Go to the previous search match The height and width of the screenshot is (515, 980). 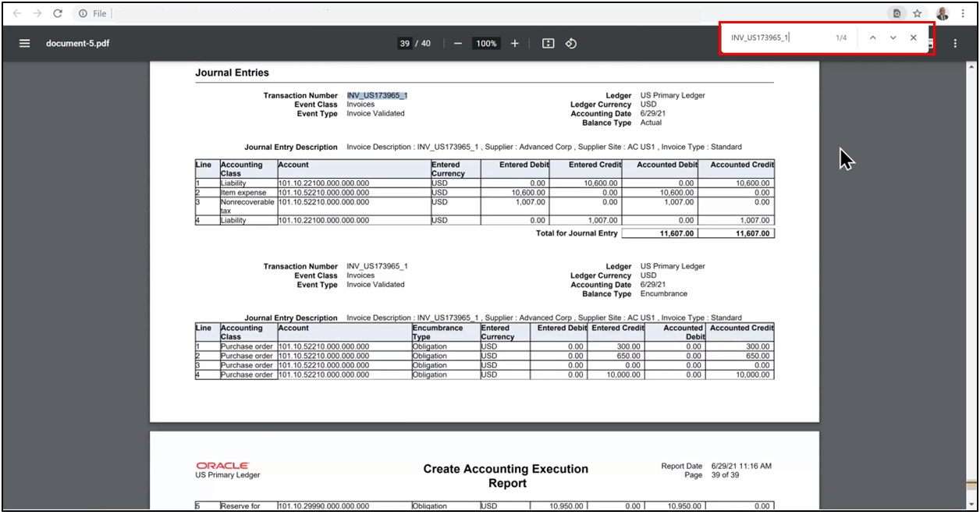872,37
